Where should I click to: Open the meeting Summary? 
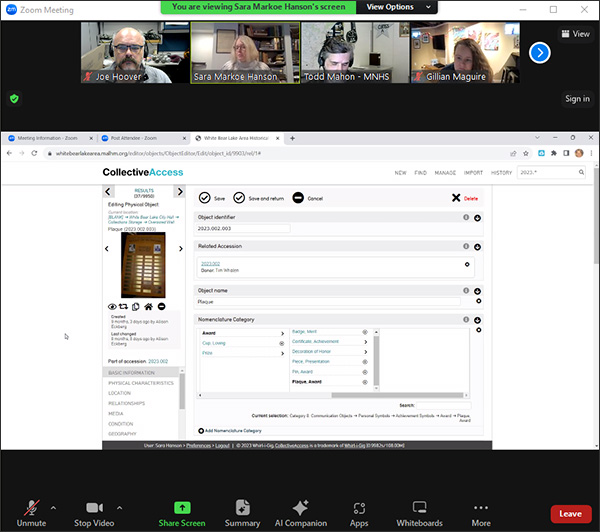click(242, 507)
